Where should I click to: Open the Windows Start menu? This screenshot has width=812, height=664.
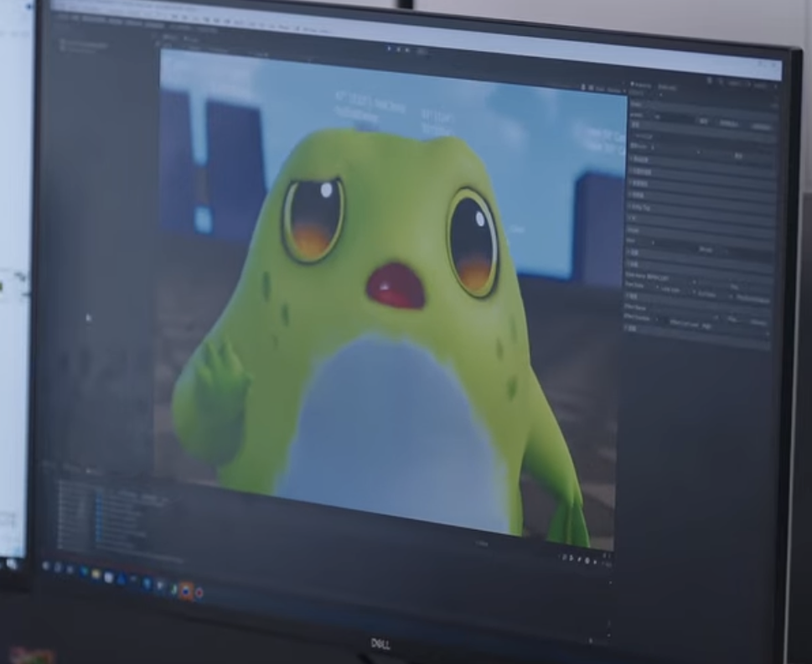point(45,566)
